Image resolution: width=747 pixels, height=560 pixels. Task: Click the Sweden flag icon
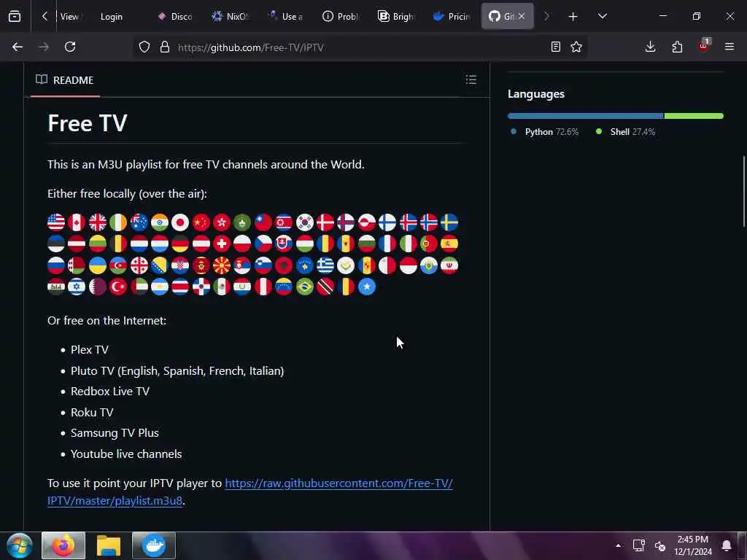coord(449,222)
